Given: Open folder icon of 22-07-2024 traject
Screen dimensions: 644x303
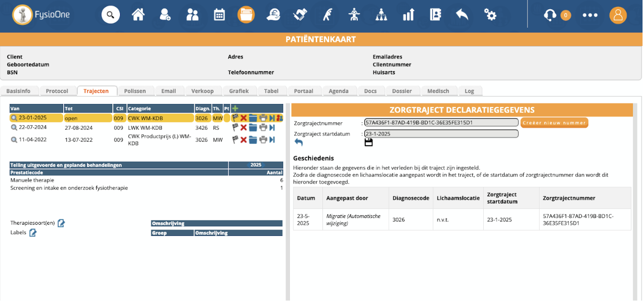Looking at the screenshot, I should [x=253, y=127].
